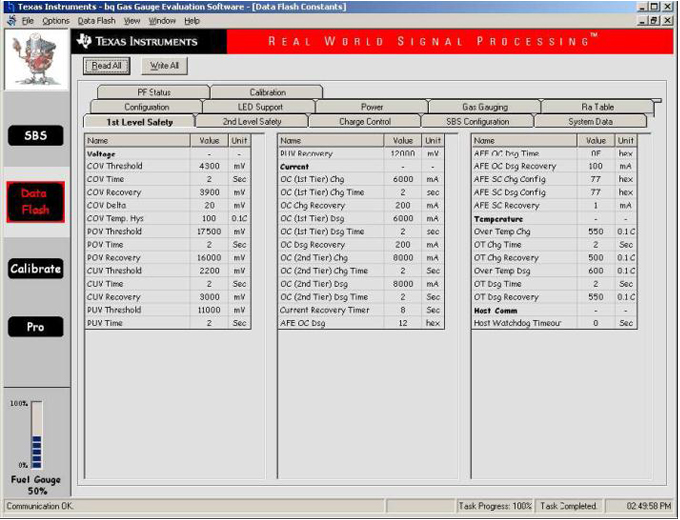Select AFE OC Dsg value 12
This screenshot has height=520, width=680.
(403, 323)
